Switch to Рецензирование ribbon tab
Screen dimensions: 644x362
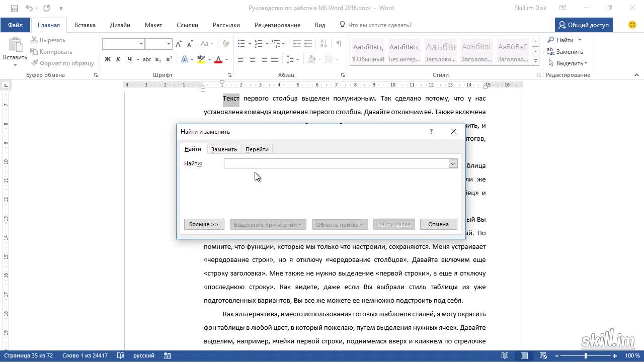point(277,25)
